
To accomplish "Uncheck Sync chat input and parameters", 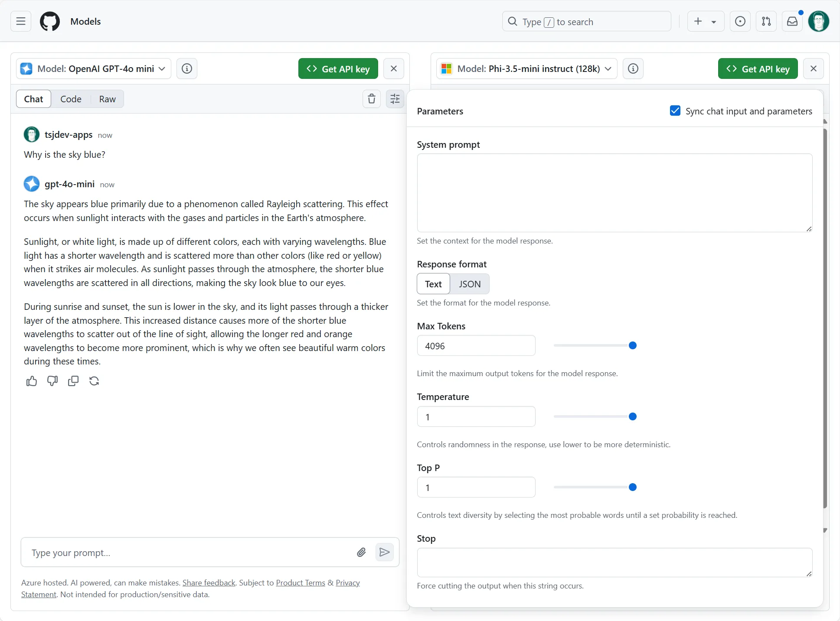I will pos(675,111).
